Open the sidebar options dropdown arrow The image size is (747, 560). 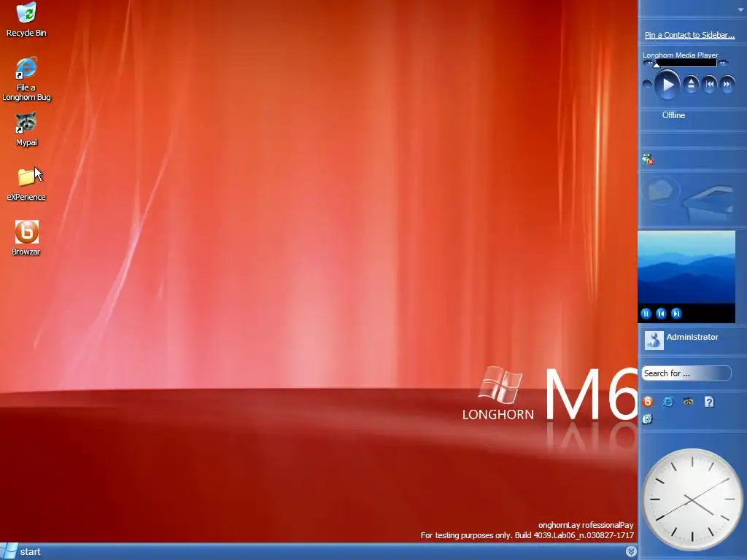[741, 9]
